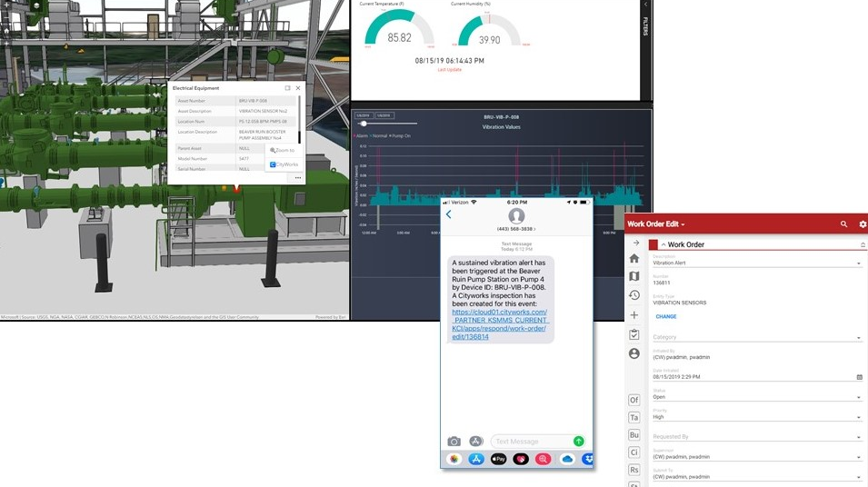868x487 pixels.
Task: Toggle the Normal series in chart legend
Action: tap(379, 135)
